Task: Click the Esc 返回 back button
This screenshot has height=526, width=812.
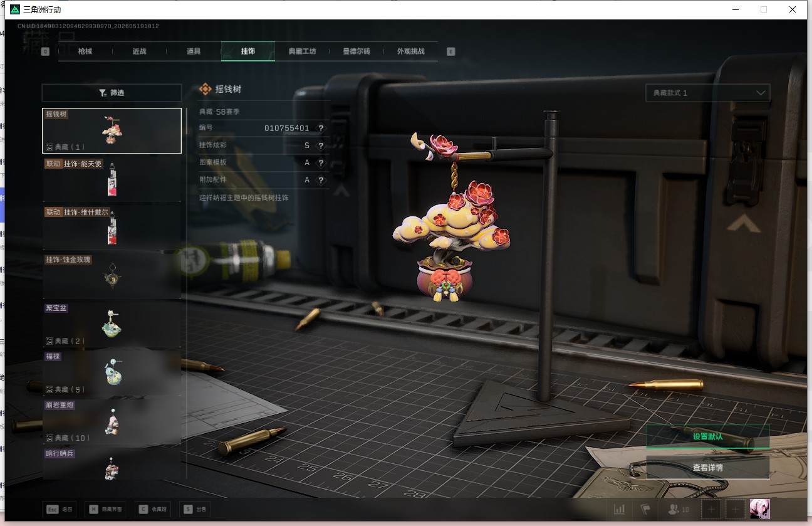Action: (x=60, y=510)
